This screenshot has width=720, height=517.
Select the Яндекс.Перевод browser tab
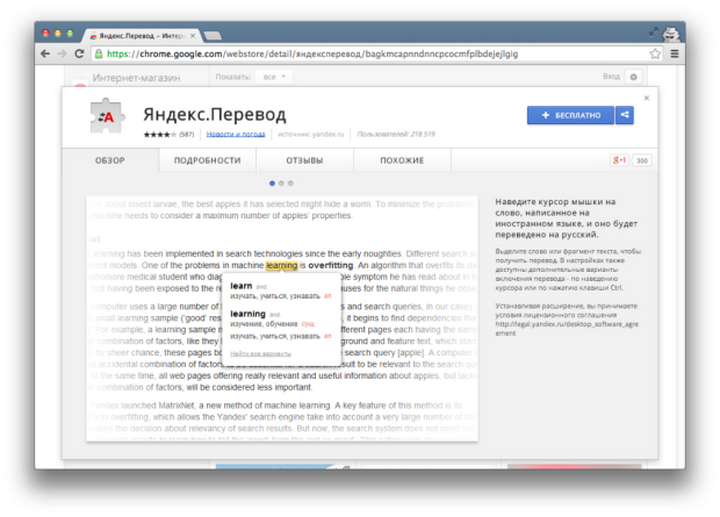140,35
